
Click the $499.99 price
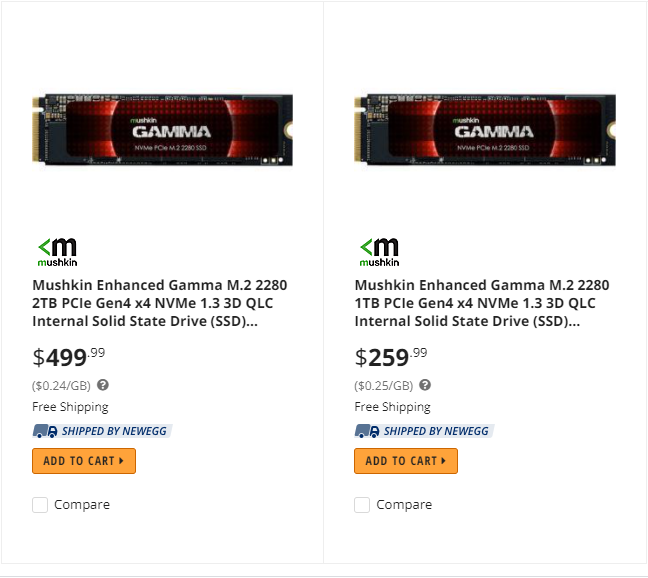coord(69,357)
